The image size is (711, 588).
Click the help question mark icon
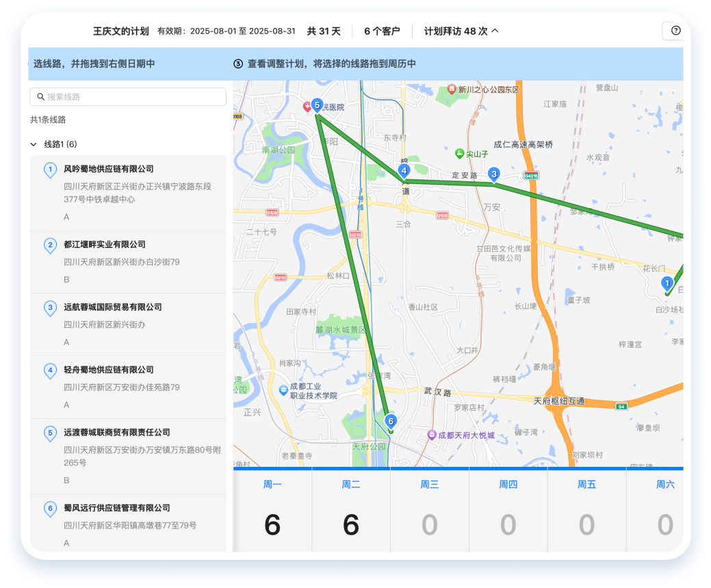[x=675, y=31]
